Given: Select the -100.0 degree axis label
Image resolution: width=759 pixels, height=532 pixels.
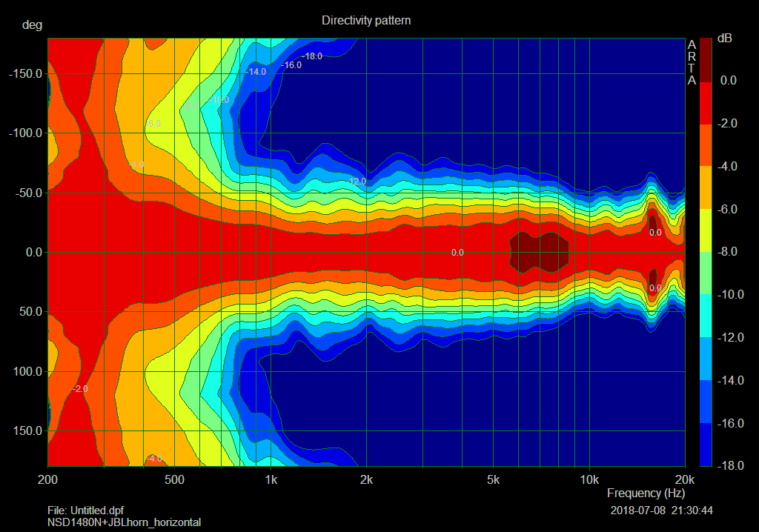Looking at the screenshot, I should click(26, 133).
